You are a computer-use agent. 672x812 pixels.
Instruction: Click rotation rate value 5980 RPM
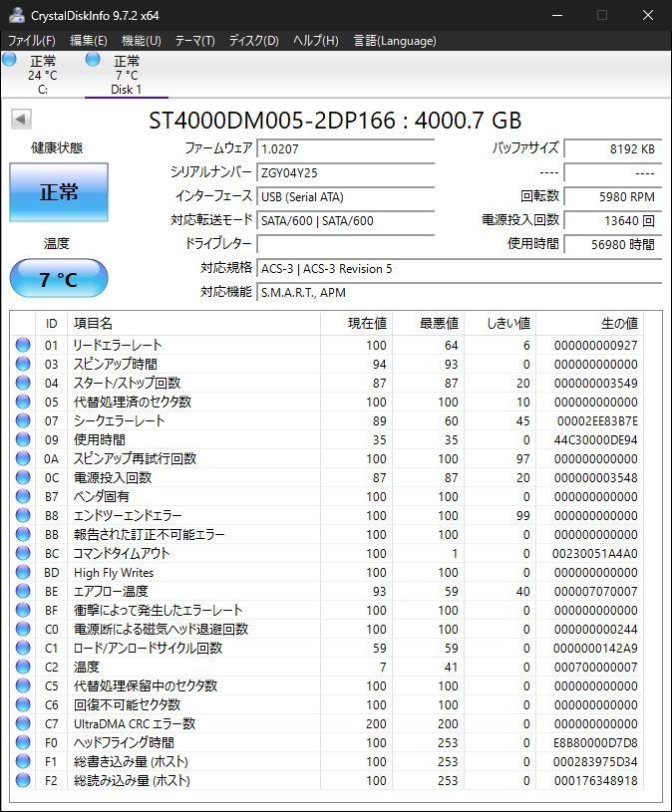(612, 197)
